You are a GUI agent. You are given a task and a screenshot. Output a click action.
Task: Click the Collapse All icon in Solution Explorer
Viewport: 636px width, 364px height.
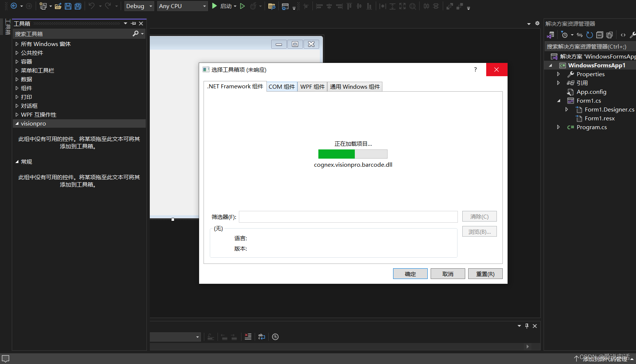(x=600, y=35)
